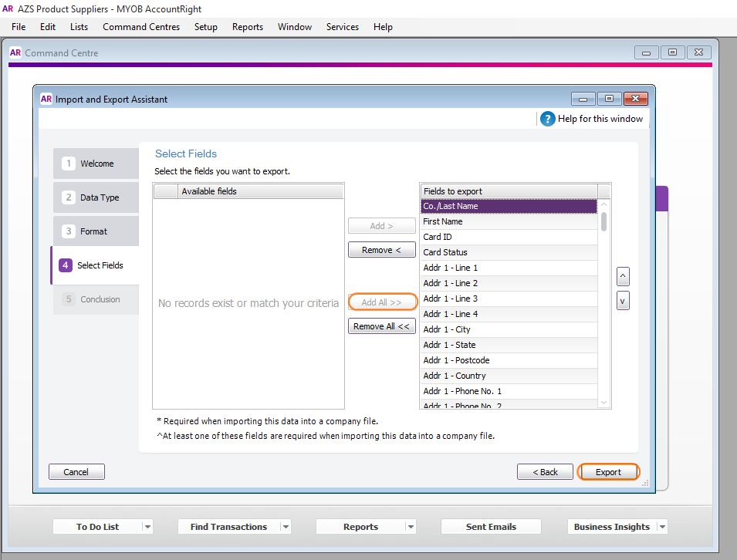
Task: Select the Addr 1 - Line 1 field
Action: 509,268
